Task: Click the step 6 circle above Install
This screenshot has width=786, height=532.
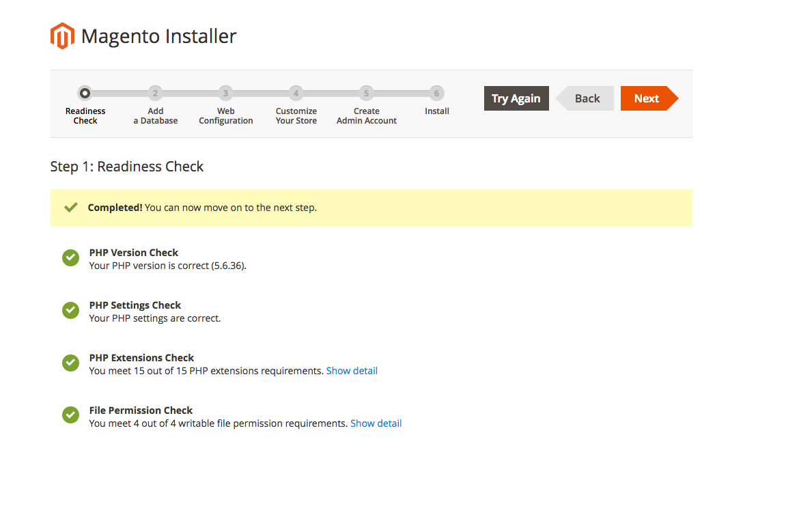Action: pyautogui.click(x=436, y=93)
